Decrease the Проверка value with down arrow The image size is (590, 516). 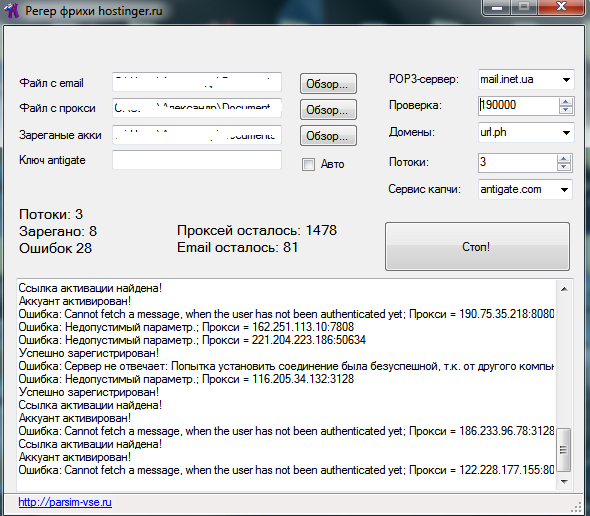[566, 110]
